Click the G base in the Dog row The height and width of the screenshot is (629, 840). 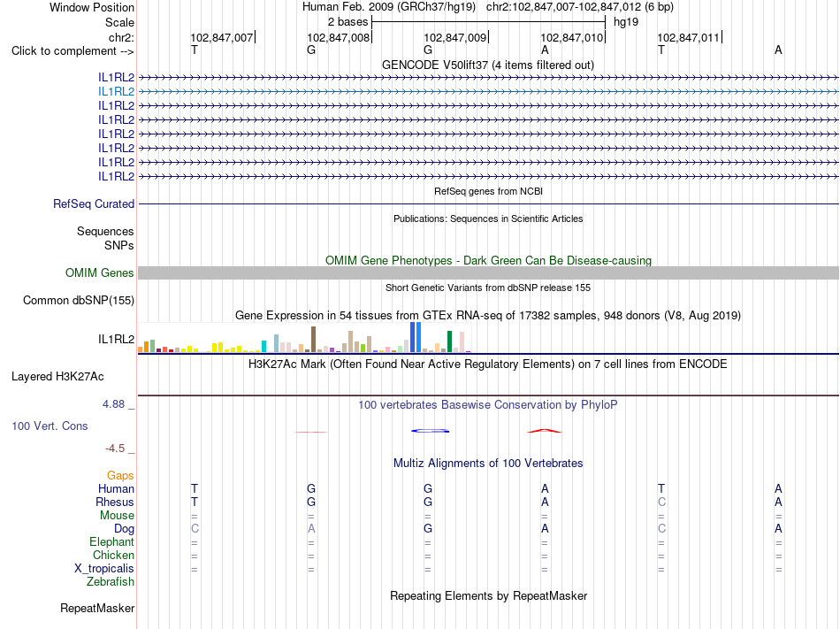pos(428,529)
